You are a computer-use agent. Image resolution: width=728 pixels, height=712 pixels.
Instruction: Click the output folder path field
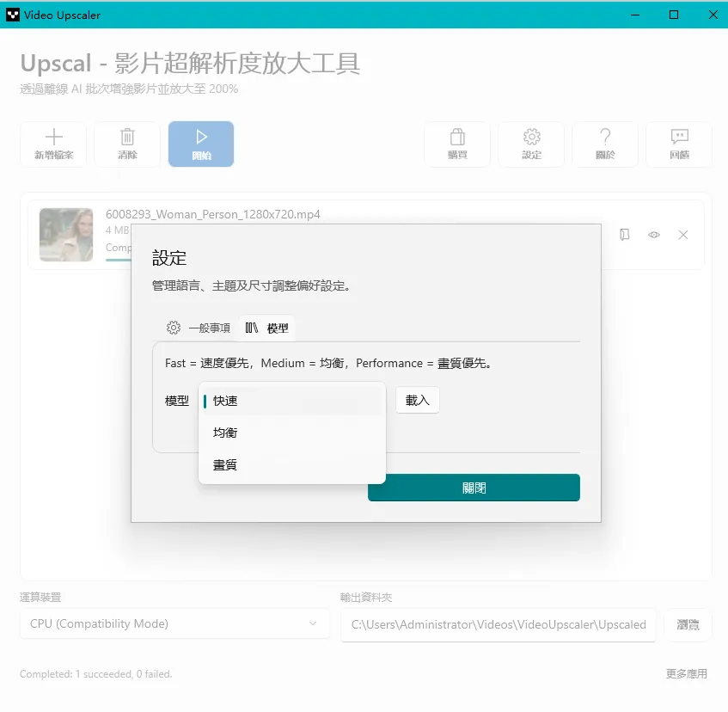tap(498, 624)
